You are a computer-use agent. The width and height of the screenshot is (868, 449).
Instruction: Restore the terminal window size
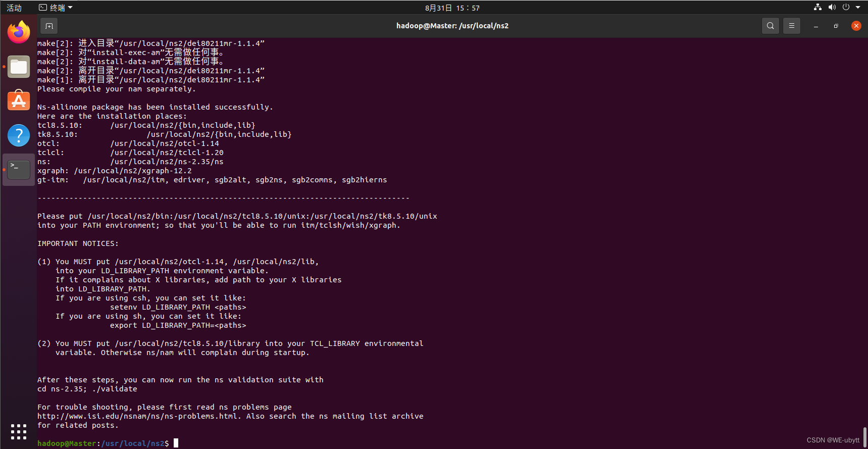(836, 26)
